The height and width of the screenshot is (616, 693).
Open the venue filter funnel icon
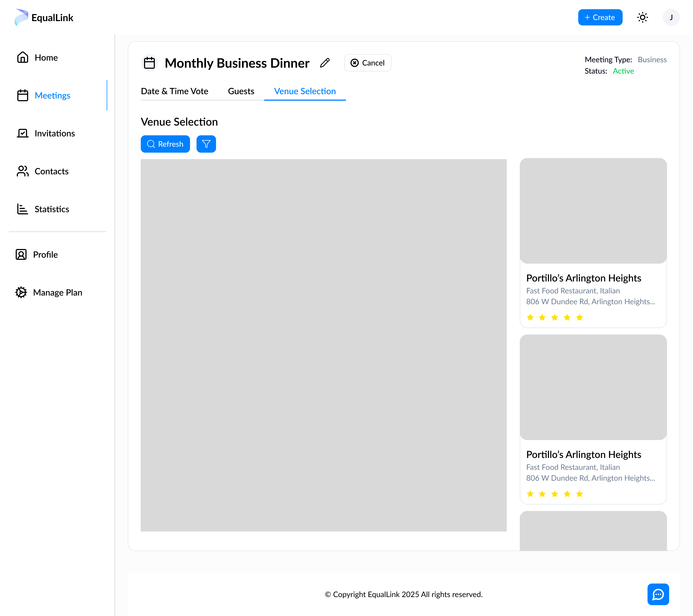tap(206, 144)
